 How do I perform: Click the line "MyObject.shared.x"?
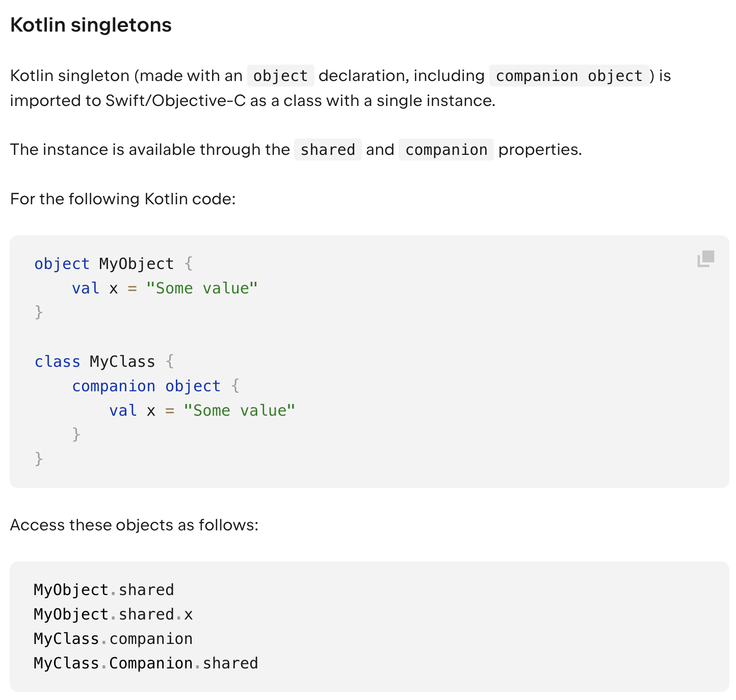[113, 614]
